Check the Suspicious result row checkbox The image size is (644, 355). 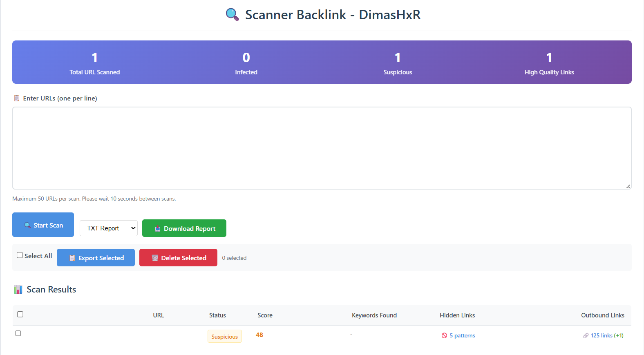click(18, 333)
